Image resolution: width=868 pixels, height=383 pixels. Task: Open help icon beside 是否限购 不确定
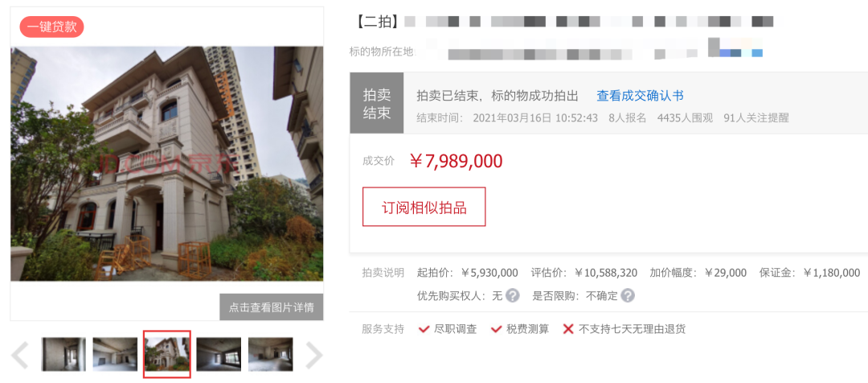coord(627,295)
